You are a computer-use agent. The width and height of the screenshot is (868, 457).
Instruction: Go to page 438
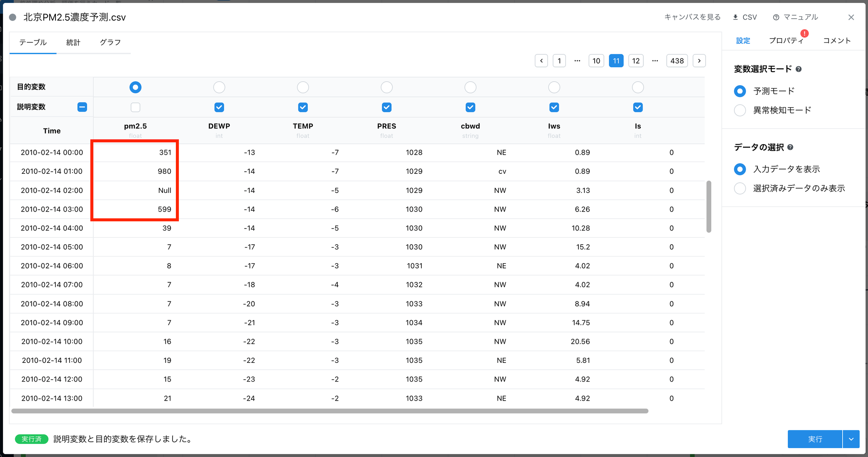677,61
